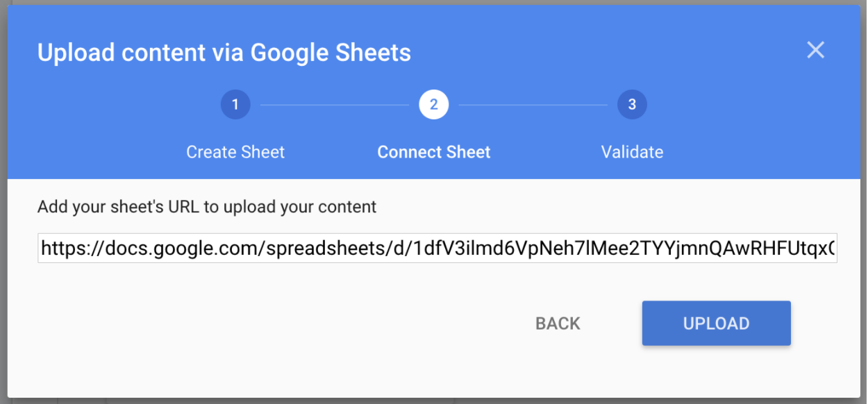
Task: Click the truncated end of the URL
Action: click(826, 249)
